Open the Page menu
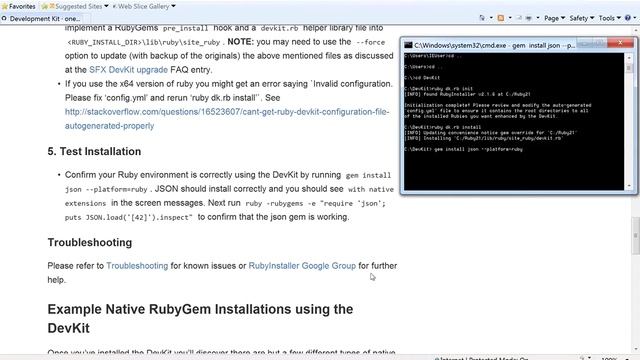The width and height of the screenshot is (640, 360). tap(554, 18)
